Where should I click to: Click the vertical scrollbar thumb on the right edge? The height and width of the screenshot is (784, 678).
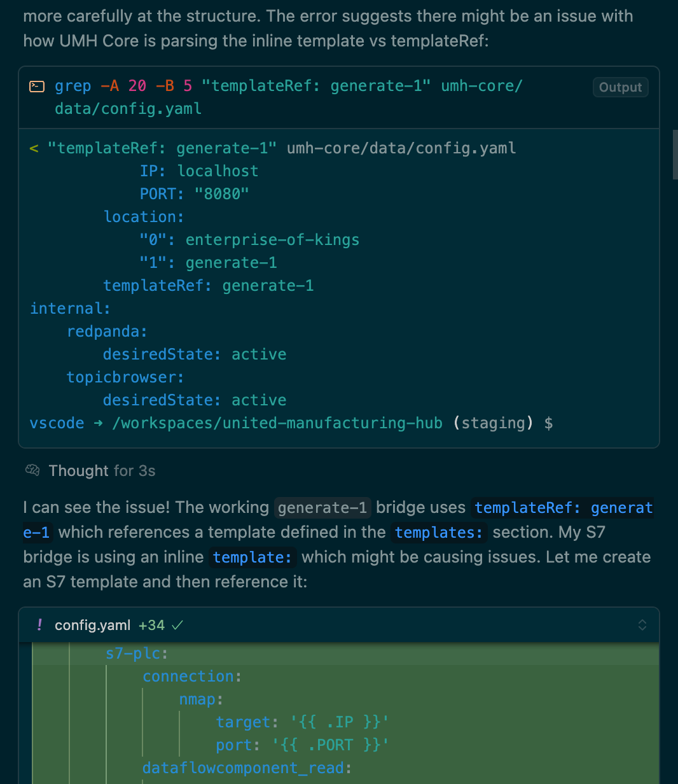(x=675, y=154)
